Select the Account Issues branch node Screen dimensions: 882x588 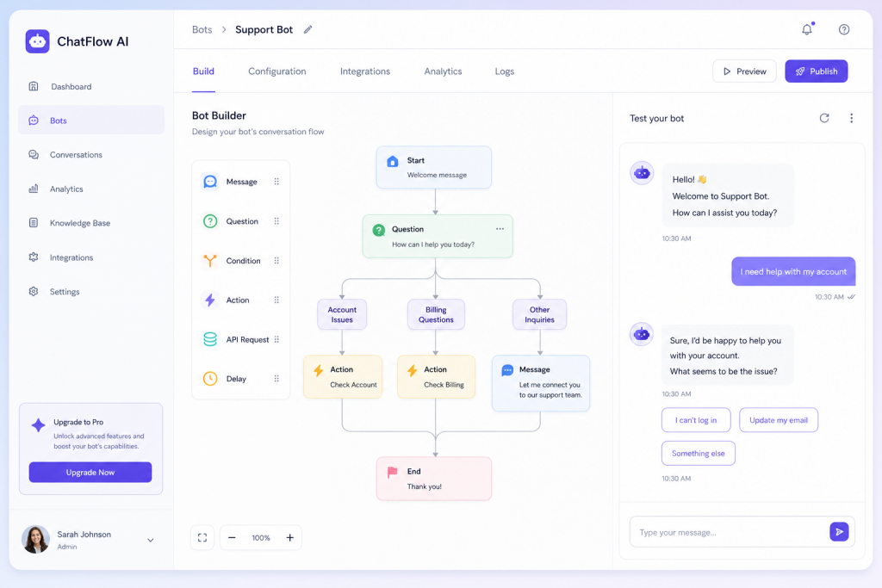click(x=342, y=314)
